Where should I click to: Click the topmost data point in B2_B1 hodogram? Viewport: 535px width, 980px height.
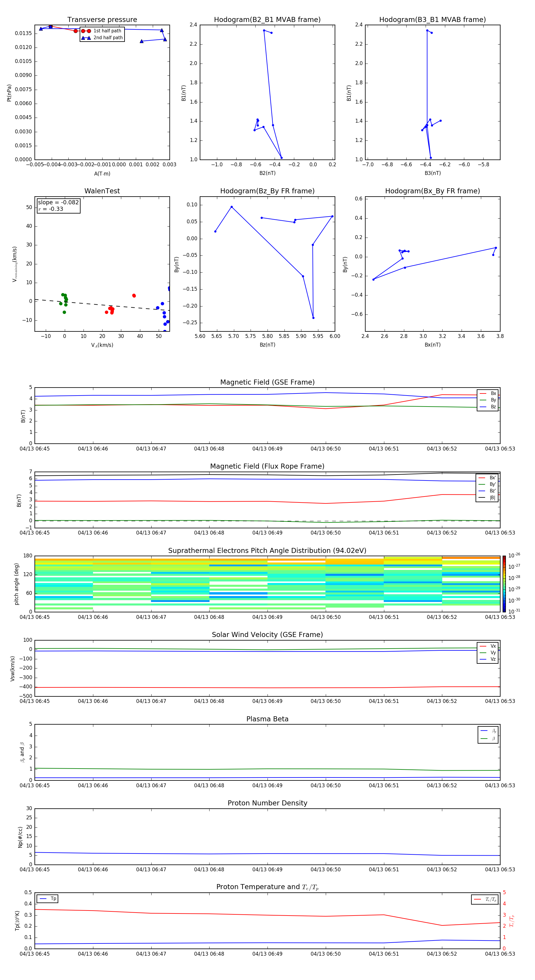264,30
